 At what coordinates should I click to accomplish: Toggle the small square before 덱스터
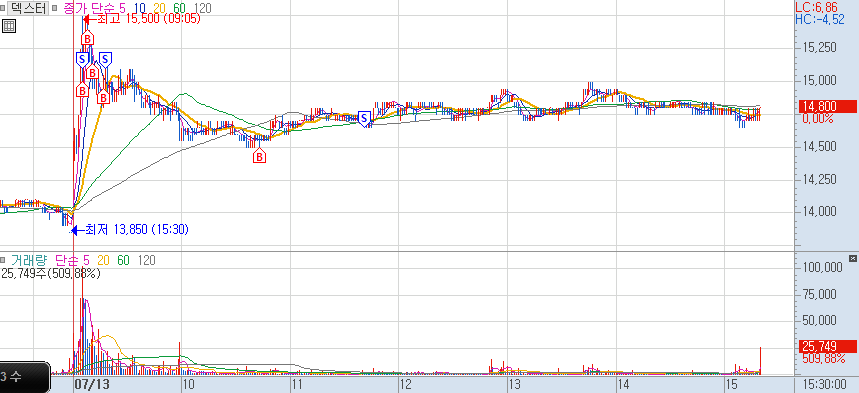[3, 8]
